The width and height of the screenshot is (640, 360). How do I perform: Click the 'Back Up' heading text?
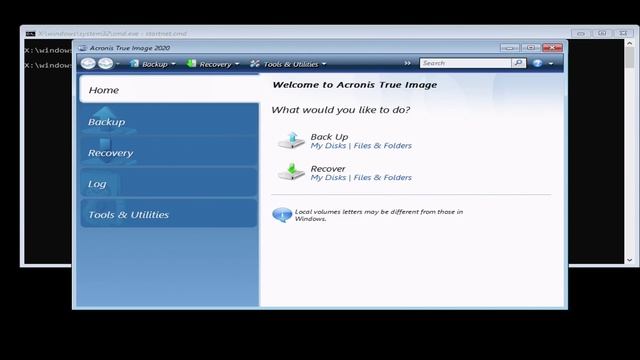tap(329, 137)
